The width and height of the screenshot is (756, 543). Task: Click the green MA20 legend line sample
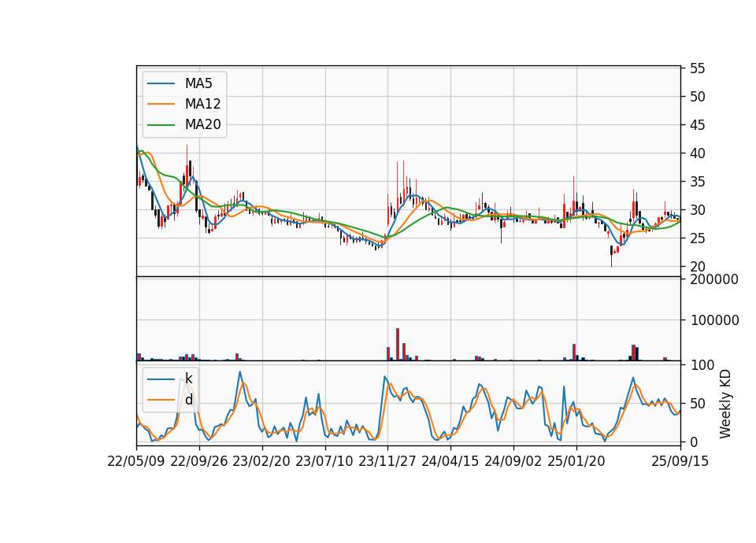click(161, 124)
